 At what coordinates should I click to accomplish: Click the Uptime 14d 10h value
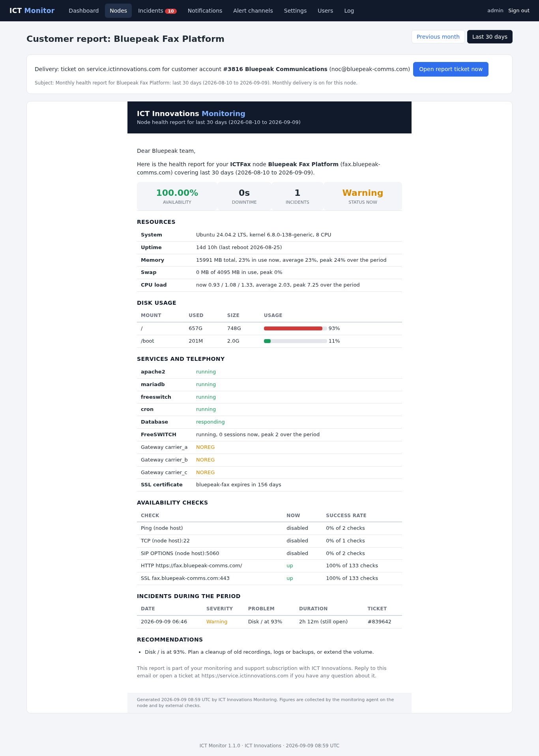pyautogui.click(x=239, y=248)
